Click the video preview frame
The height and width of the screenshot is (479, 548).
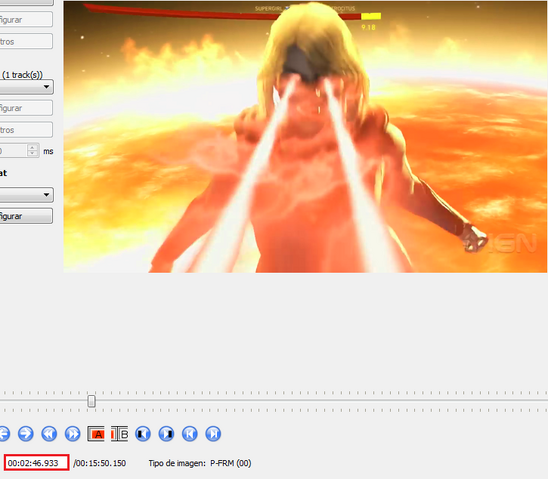point(305,137)
